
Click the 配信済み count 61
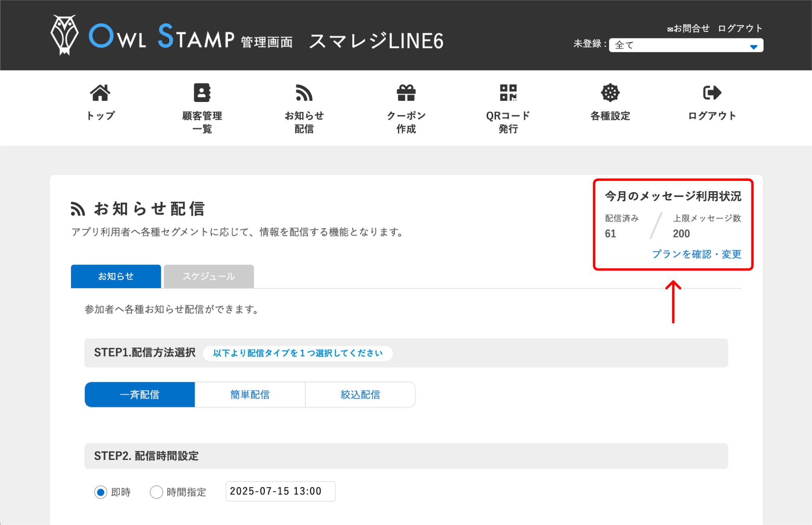[x=610, y=234]
